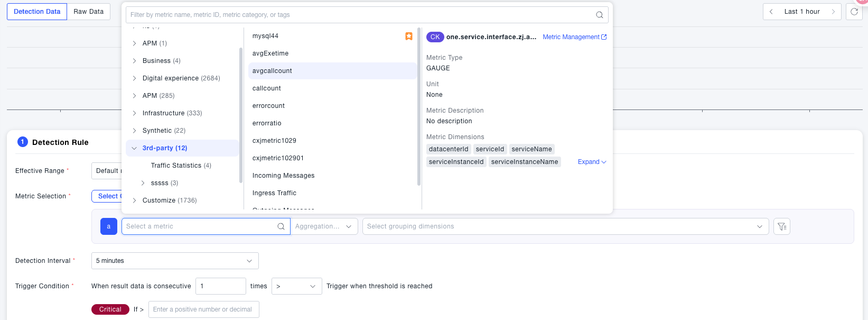The height and width of the screenshot is (320, 868).
Task: Click the full metric name one.service.interface.zj.a...
Action: 491,37
